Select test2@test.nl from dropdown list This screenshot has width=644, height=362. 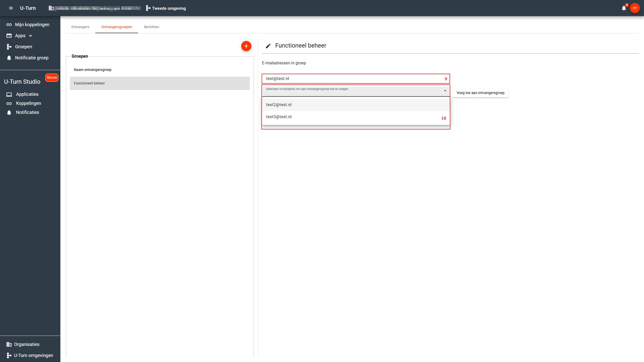(279, 105)
